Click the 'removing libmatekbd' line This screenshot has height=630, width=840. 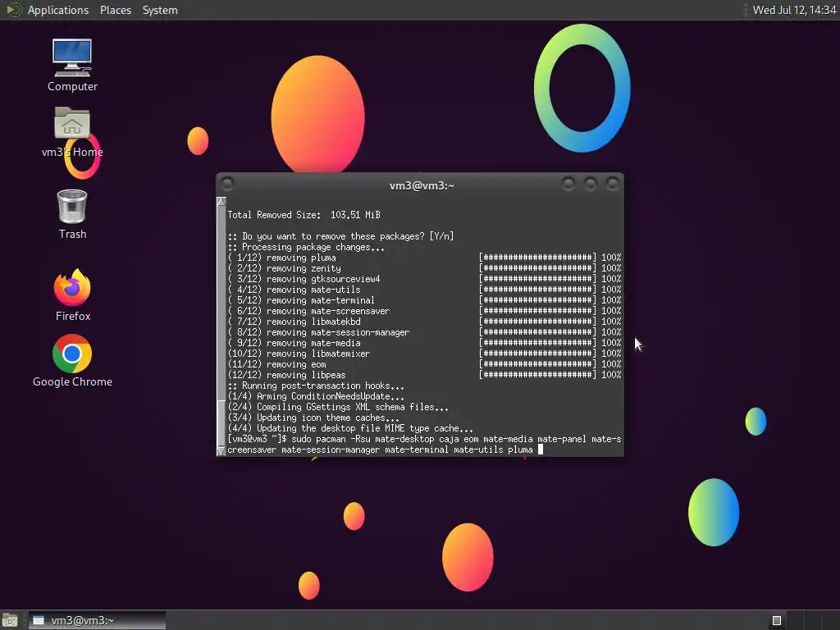(294, 322)
